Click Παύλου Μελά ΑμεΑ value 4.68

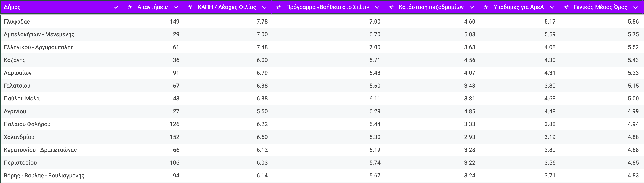550,98
